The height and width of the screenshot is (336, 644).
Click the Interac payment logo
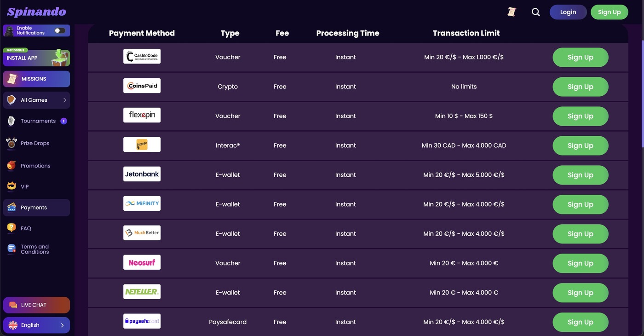tap(142, 145)
